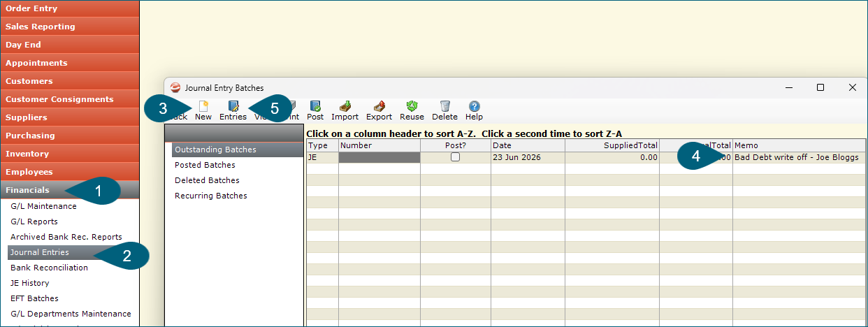Sort by the Number column header
This screenshot has height=327, width=868.
coord(379,145)
